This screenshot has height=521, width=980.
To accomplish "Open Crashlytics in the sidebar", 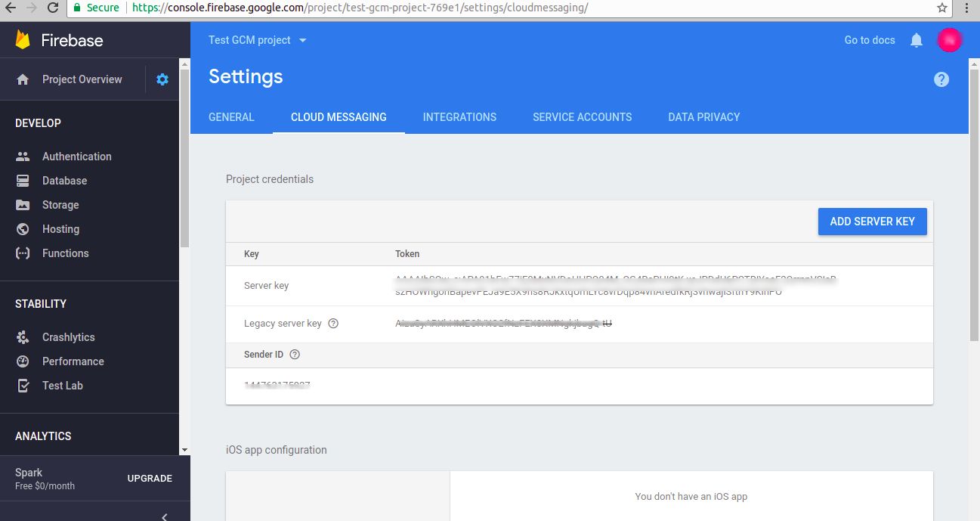I will 69,337.
